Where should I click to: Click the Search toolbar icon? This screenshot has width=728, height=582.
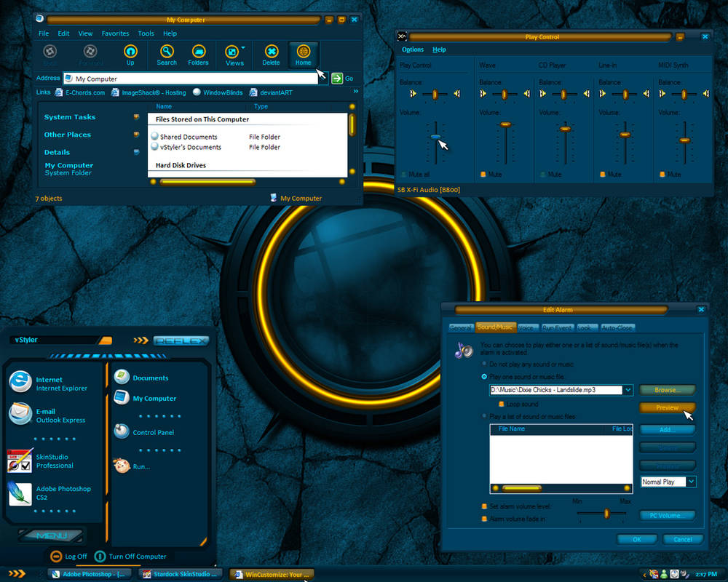(167, 55)
